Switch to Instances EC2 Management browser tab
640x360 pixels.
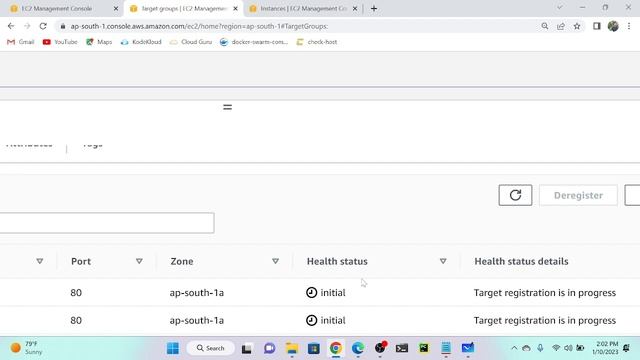tap(303, 9)
